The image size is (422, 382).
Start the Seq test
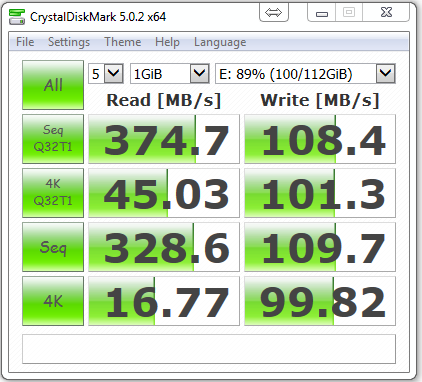pos(53,247)
